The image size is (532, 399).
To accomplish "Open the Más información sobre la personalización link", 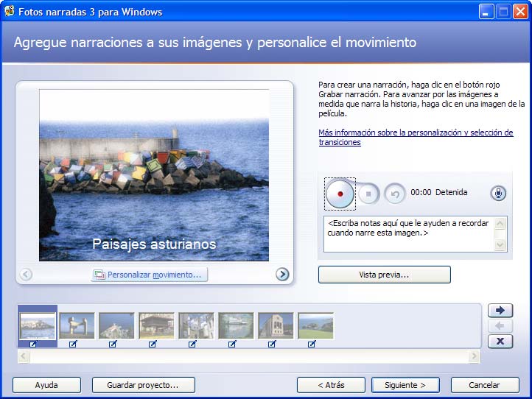I will coord(416,137).
